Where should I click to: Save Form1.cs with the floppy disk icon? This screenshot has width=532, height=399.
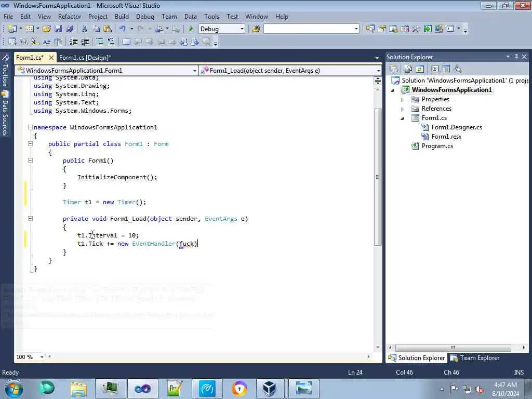point(58,29)
